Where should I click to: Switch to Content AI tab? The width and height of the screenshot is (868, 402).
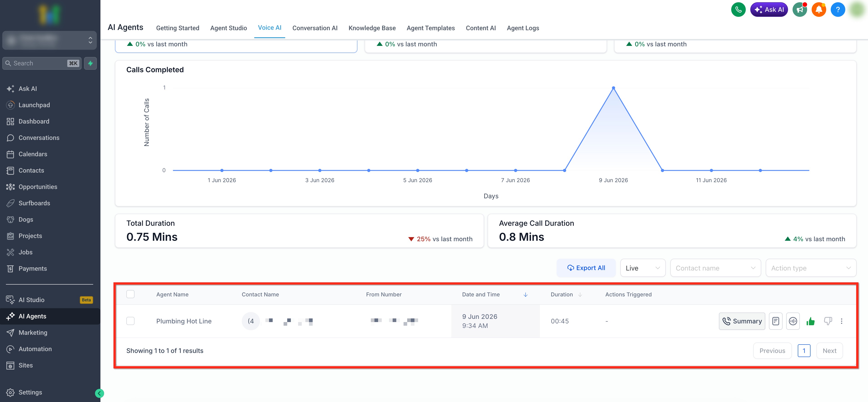click(x=481, y=28)
